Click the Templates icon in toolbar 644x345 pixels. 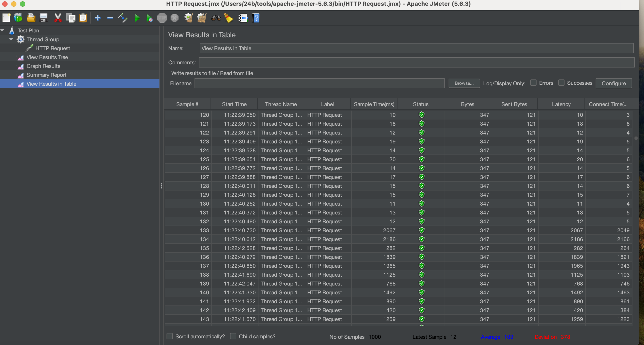pos(18,18)
